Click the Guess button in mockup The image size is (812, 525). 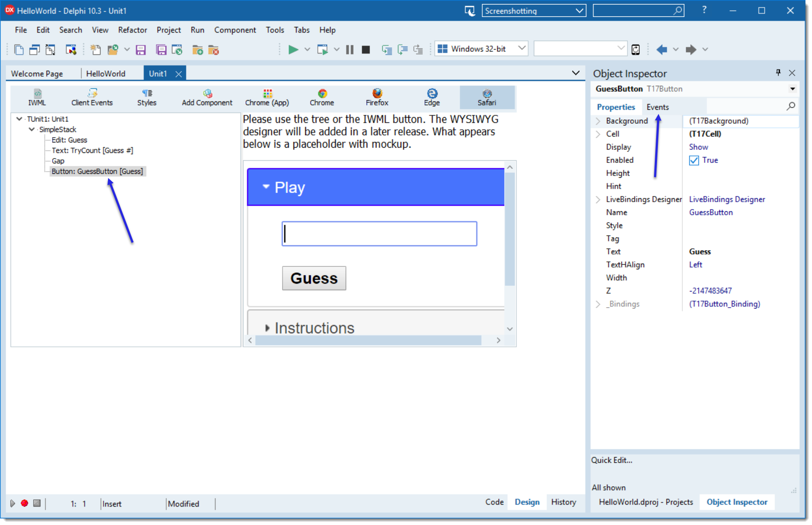pyautogui.click(x=314, y=278)
